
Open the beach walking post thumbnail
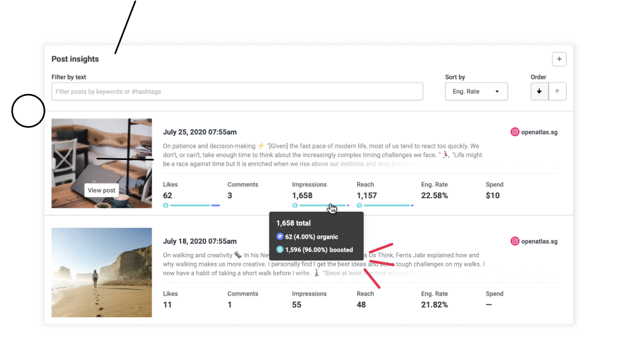[102, 273]
